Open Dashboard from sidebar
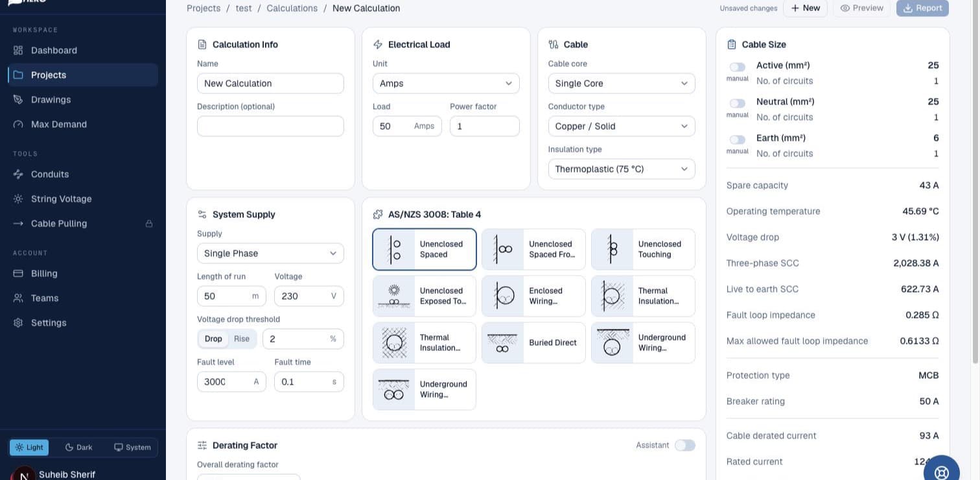 click(x=83, y=50)
